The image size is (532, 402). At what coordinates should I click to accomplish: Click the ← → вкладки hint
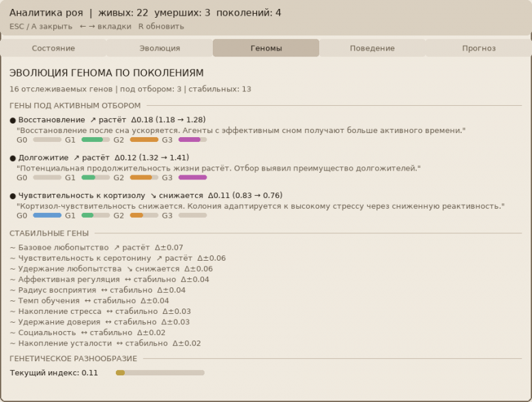pos(106,27)
